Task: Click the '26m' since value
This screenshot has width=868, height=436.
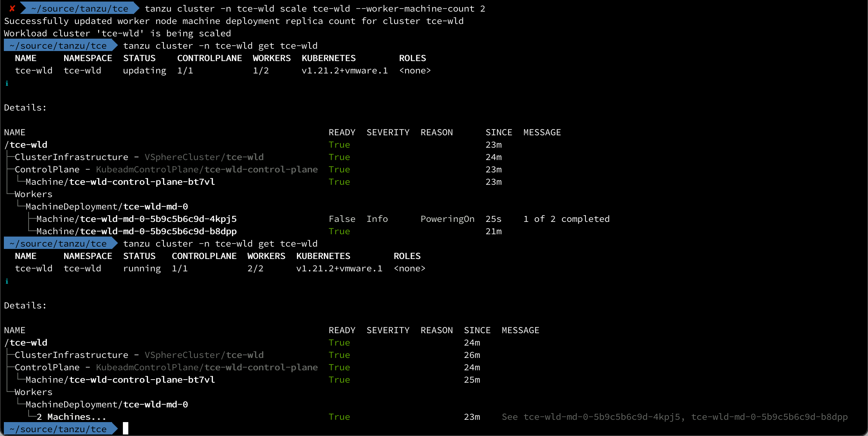Action: [x=472, y=355]
